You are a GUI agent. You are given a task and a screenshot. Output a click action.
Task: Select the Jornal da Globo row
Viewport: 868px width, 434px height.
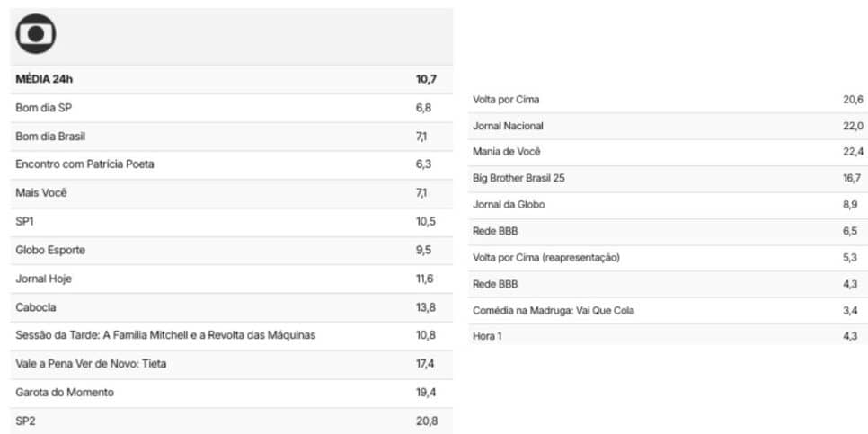668,206
